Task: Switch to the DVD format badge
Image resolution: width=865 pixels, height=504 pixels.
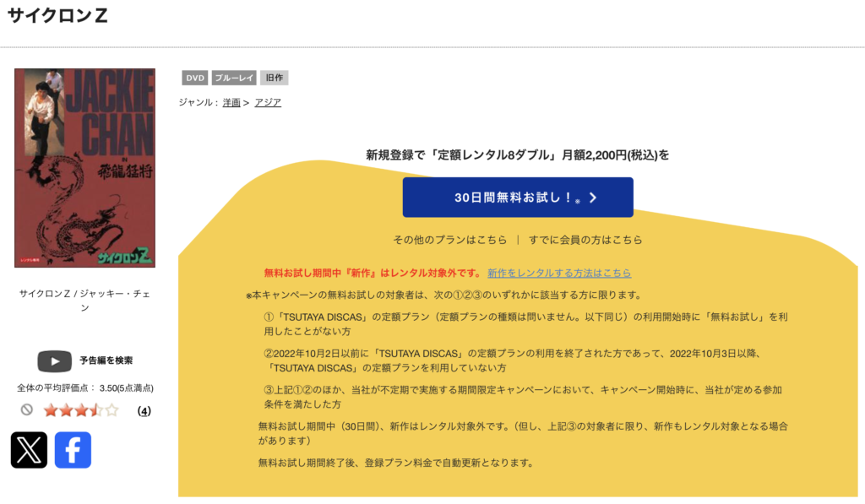Action: 194,78
